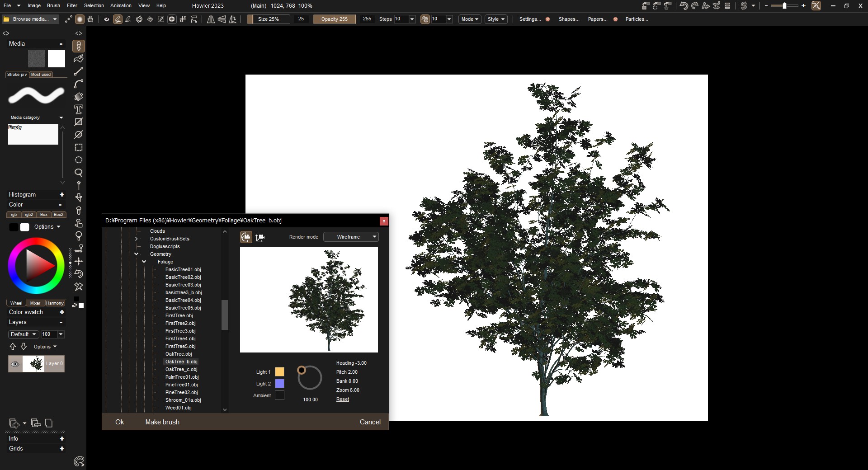Open the Render mode Wireframe dropdown
The height and width of the screenshot is (470, 868).
pyautogui.click(x=351, y=237)
